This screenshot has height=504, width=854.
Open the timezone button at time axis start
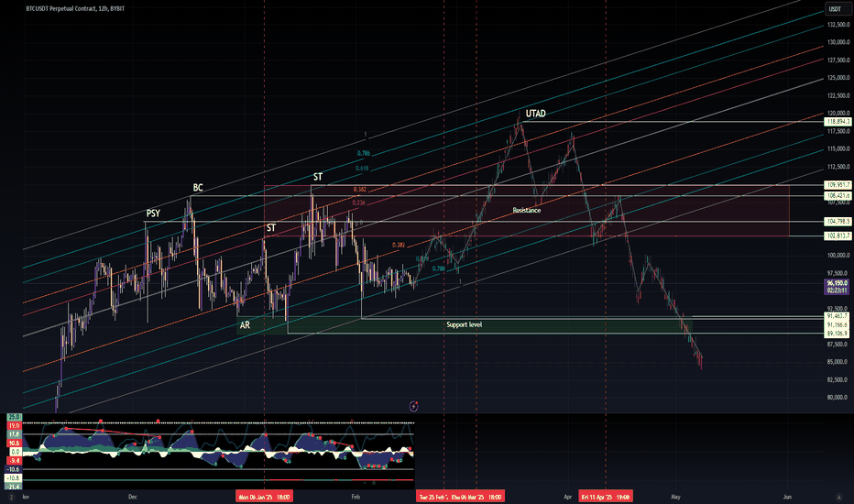point(10,497)
